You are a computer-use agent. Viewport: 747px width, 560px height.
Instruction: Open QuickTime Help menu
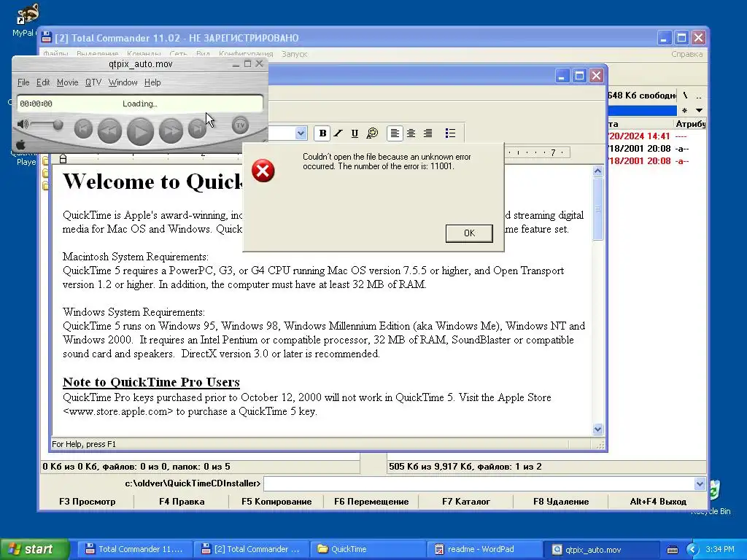152,82
